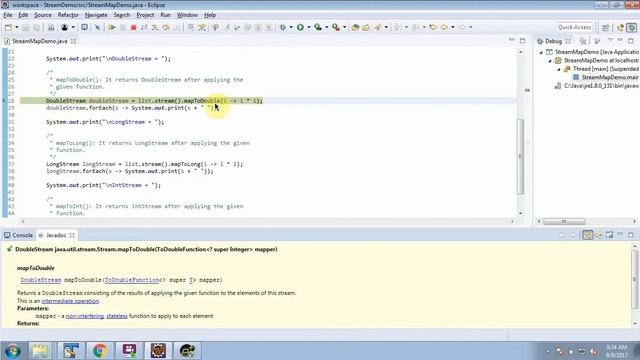This screenshot has width=640, height=360.
Task: Open File Explorer from the taskbar
Action: pyautogui.click(x=40, y=351)
